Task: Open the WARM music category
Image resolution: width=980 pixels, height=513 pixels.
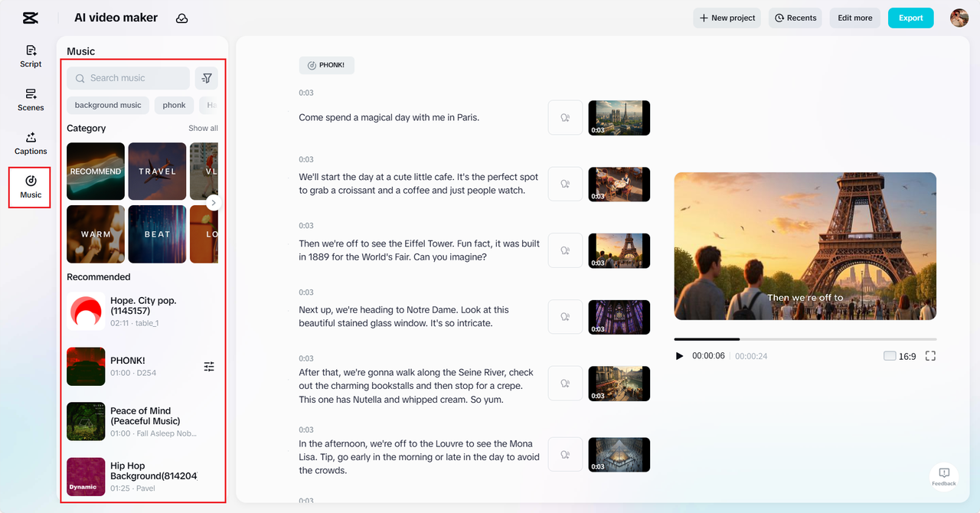Action: pyautogui.click(x=96, y=234)
